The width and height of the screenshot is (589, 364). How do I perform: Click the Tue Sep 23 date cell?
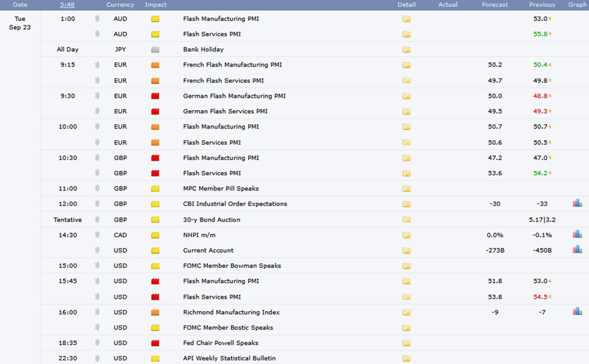pos(20,23)
